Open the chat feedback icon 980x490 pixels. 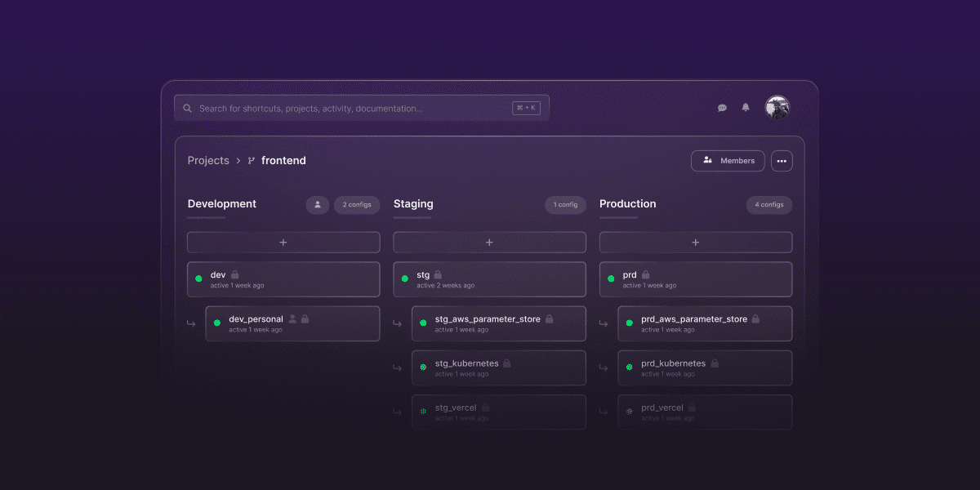click(722, 108)
